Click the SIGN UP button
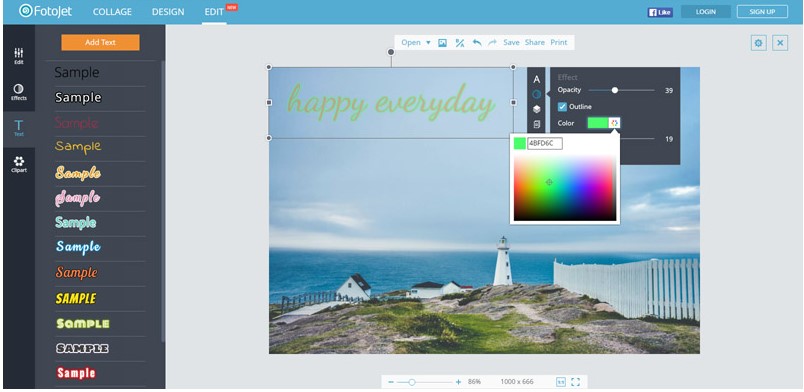 (762, 12)
